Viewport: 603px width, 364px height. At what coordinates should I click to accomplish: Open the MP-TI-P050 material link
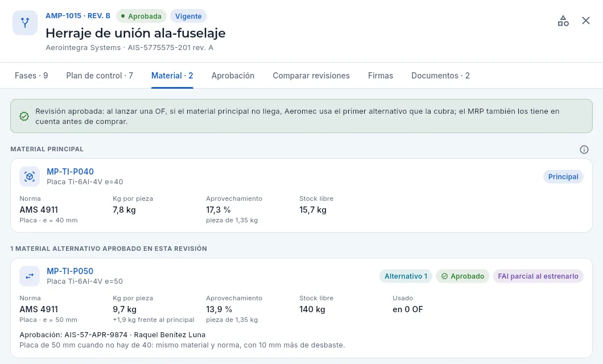pyautogui.click(x=70, y=271)
